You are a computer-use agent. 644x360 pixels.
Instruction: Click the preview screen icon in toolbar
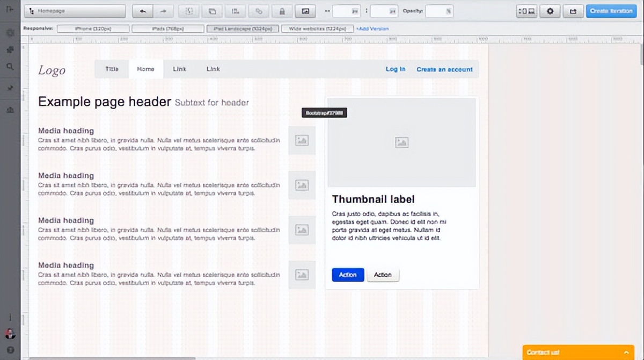coord(305,11)
